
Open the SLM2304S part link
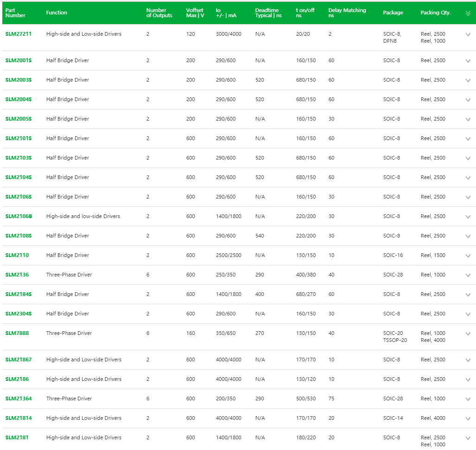pyautogui.click(x=18, y=313)
